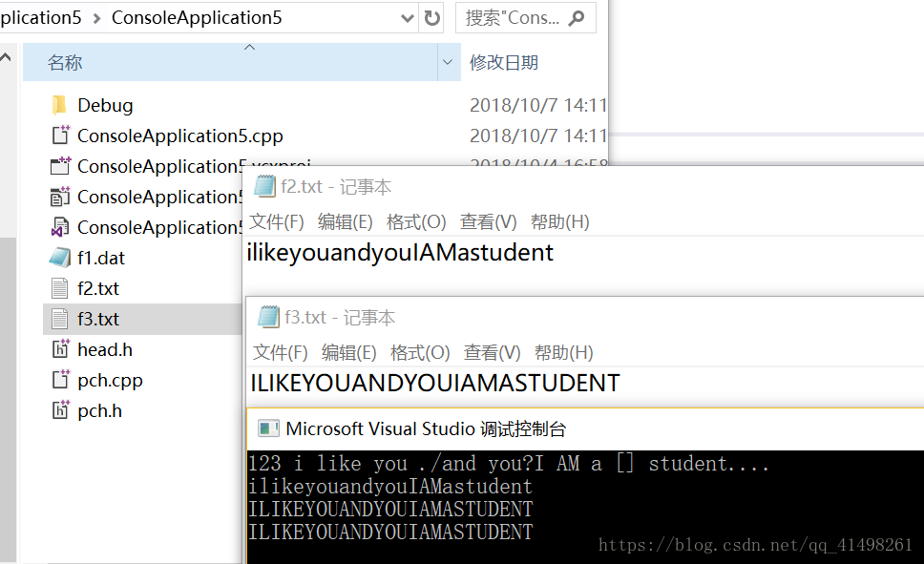Click the f3.txt Notepad title bar icon
This screenshot has height=564, width=924.
point(268,318)
